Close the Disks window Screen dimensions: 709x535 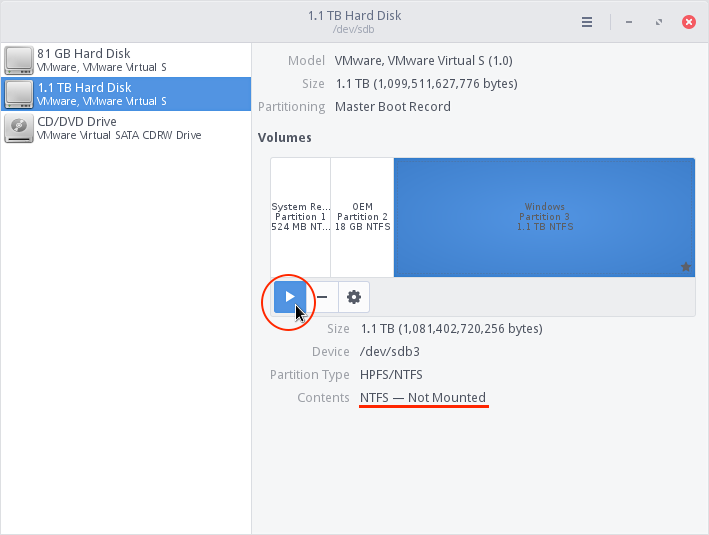click(689, 22)
